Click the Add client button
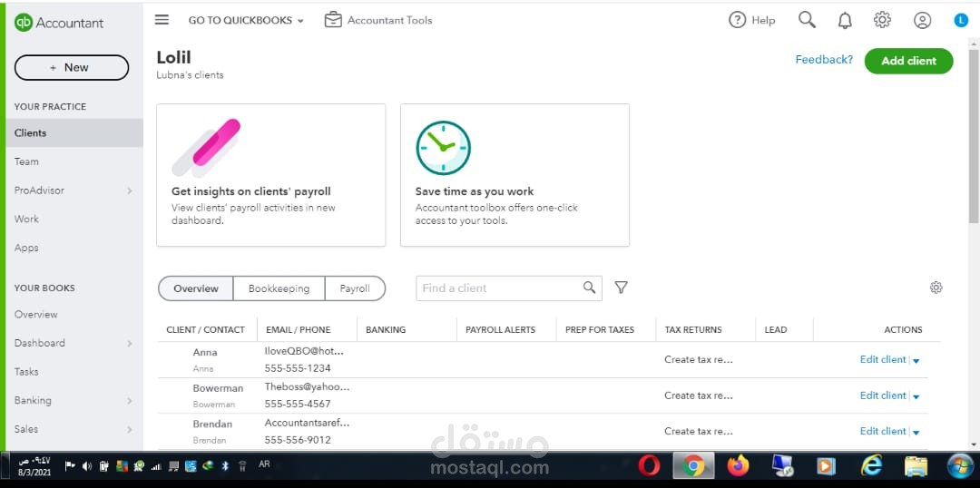Image resolution: width=980 pixels, height=488 pixels. 908,61
